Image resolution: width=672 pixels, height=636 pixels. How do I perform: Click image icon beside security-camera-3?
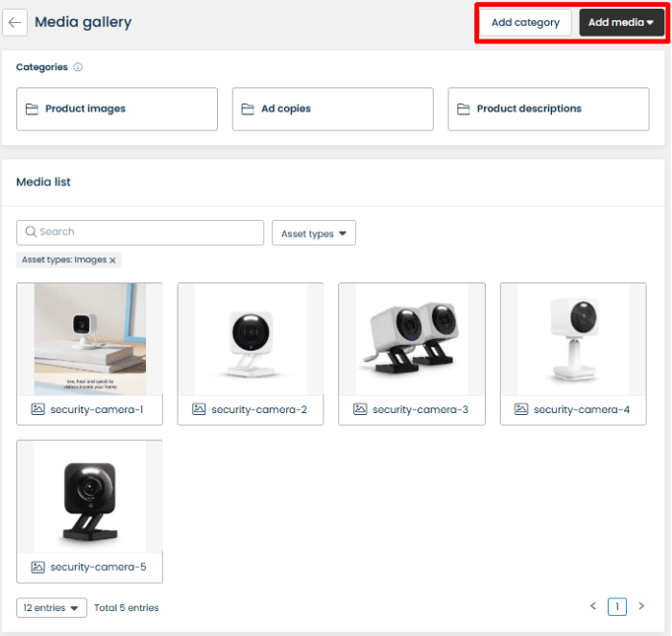tap(360, 409)
